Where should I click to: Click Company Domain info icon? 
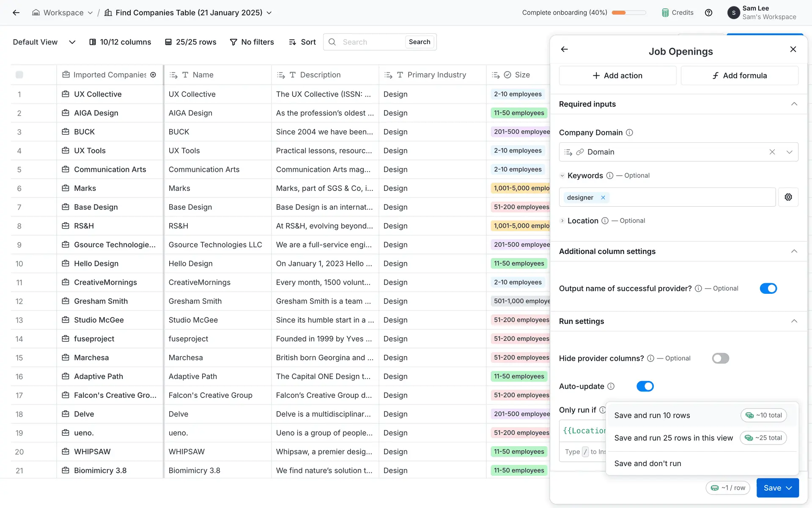[629, 133]
